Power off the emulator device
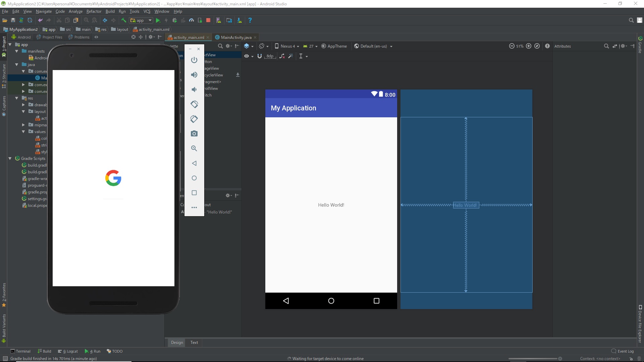 click(194, 60)
